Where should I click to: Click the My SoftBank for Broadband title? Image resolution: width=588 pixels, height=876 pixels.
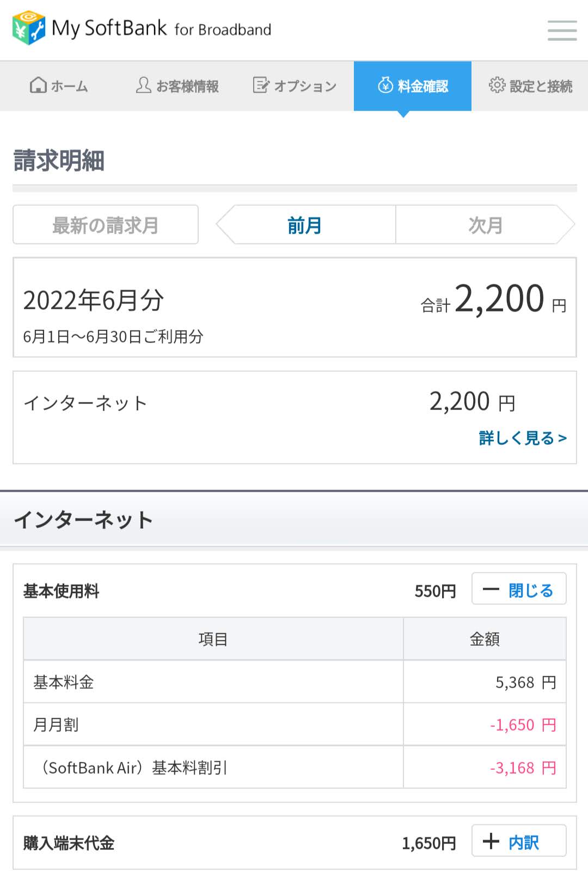[x=161, y=28]
